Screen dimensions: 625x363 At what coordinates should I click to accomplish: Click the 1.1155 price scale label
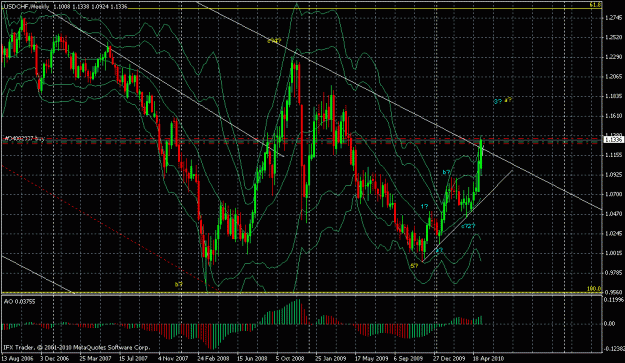click(x=613, y=155)
